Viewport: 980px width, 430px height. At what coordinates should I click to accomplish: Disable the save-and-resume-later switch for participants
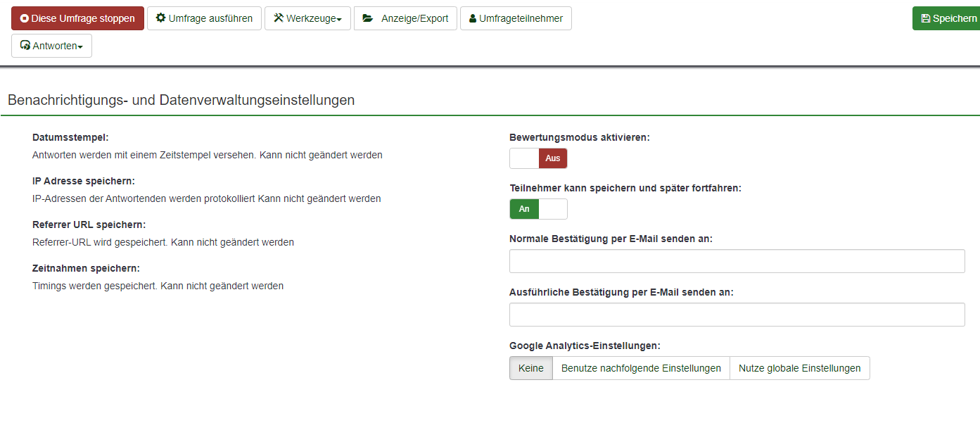(538, 209)
